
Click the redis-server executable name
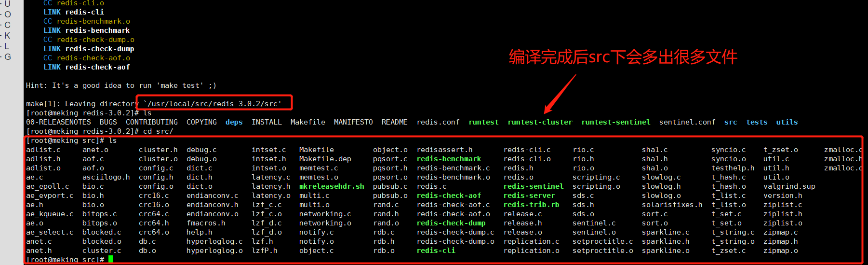[529, 195]
